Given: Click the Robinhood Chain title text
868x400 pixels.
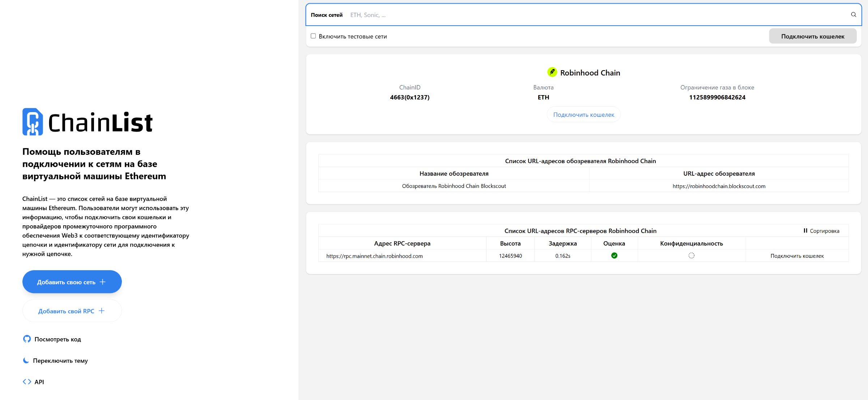Looking at the screenshot, I should [590, 73].
